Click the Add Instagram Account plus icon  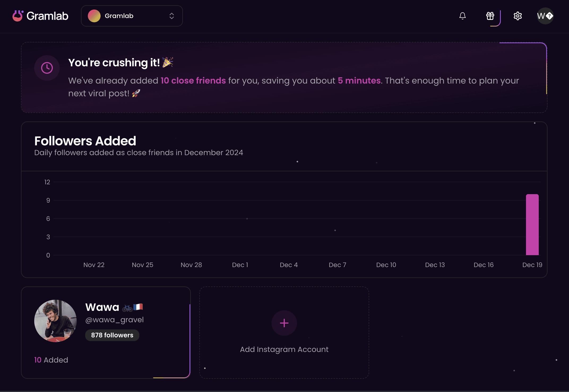(x=284, y=323)
